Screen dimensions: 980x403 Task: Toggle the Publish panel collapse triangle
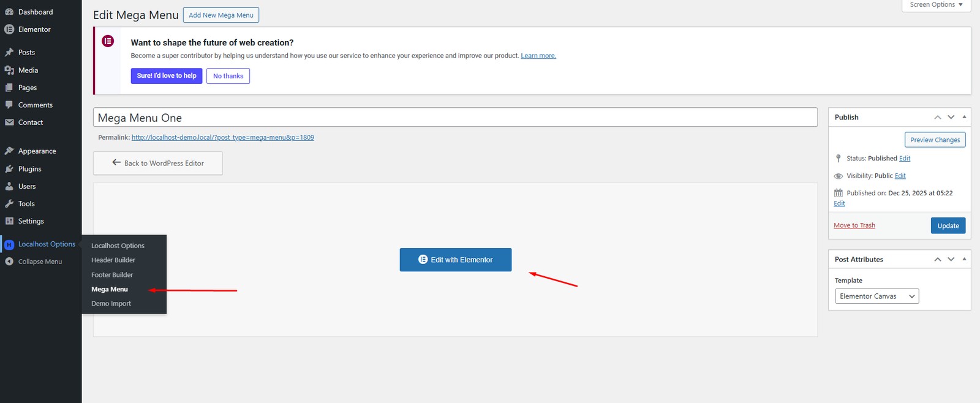[x=964, y=117]
